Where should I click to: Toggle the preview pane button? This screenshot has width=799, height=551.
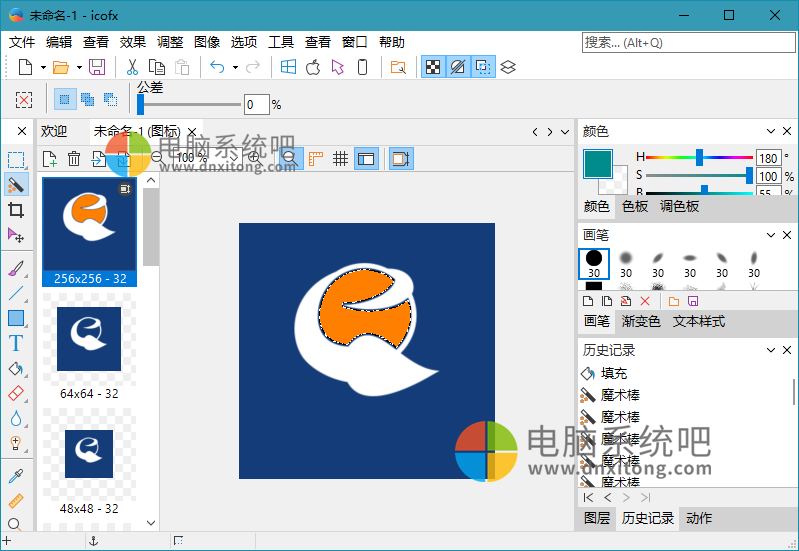pos(366,159)
